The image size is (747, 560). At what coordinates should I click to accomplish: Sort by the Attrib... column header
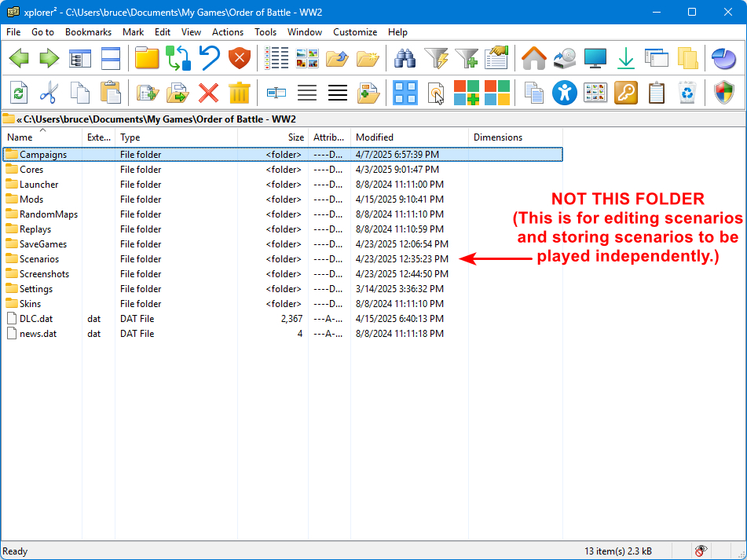pyautogui.click(x=330, y=137)
